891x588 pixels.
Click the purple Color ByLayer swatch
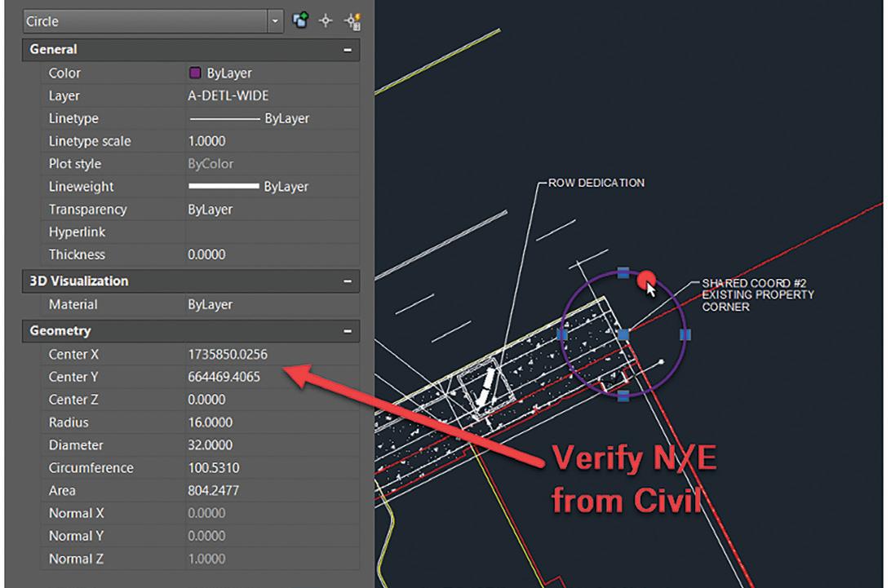point(195,73)
